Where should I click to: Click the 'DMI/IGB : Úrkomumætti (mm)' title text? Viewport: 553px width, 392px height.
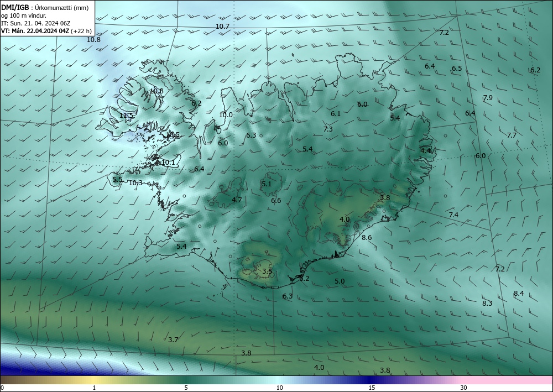pyautogui.click(x=45, y=8)
